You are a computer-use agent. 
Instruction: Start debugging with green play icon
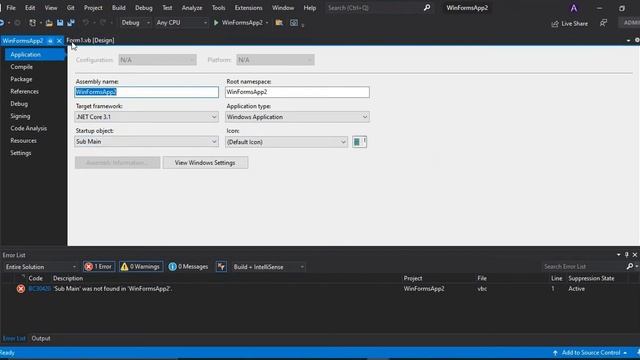click(216, 23)
